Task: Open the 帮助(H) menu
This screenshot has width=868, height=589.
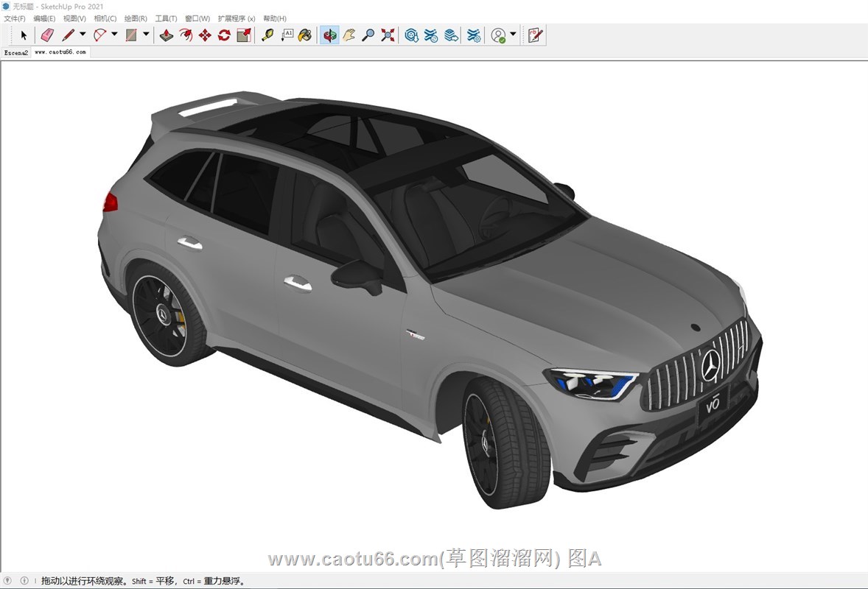Action: tap(275, 18)
